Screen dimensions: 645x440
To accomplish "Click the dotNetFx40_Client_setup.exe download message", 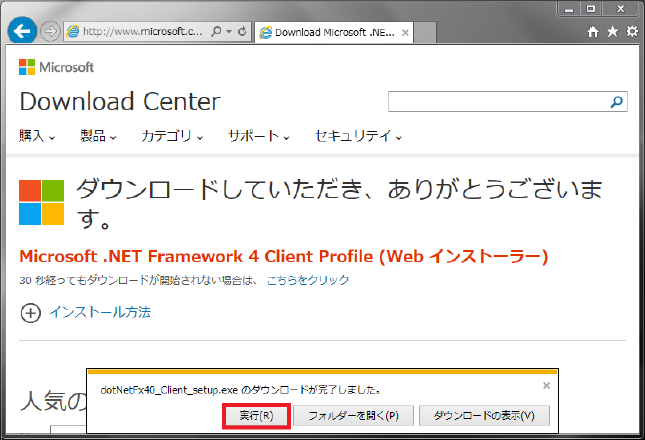I will click(241, 389).
